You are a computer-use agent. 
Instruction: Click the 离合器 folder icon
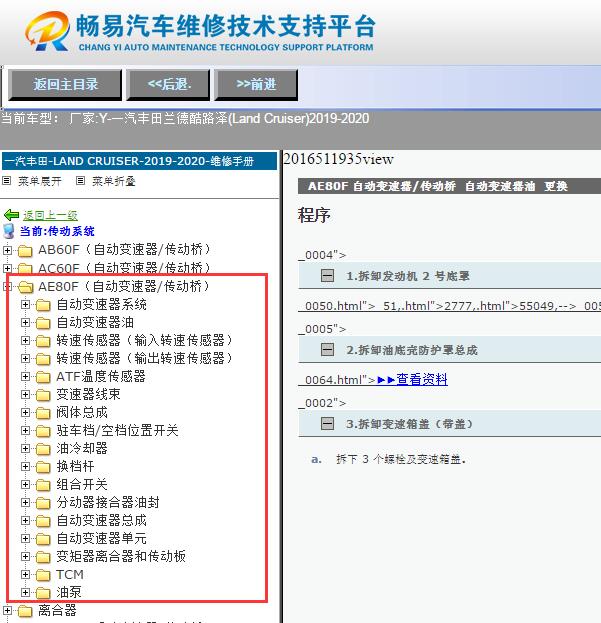25,611
